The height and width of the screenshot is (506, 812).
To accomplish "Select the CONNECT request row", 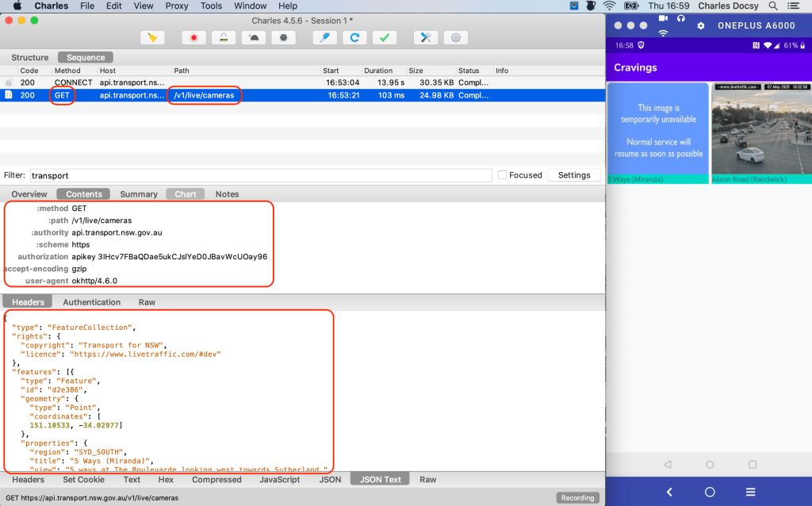I will point(238,82).
